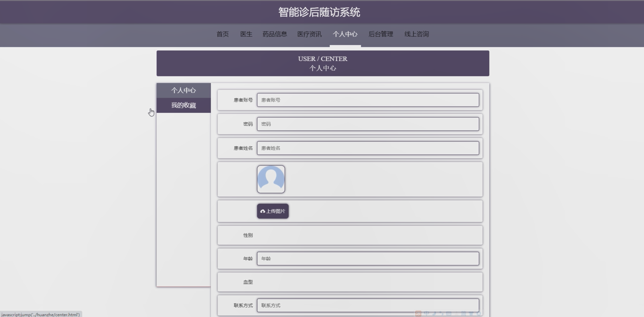Toggle Chinese/English input mode (中)
This screenshot has width=644, height=317.
point(426,313)
